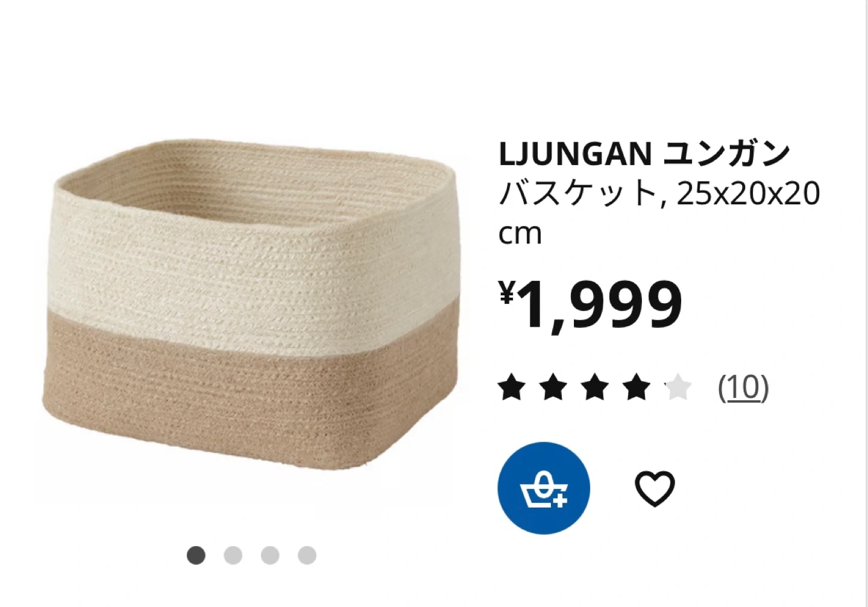Select the katakana name ユンガン
The image size is (868, 607).
[726, 154]
